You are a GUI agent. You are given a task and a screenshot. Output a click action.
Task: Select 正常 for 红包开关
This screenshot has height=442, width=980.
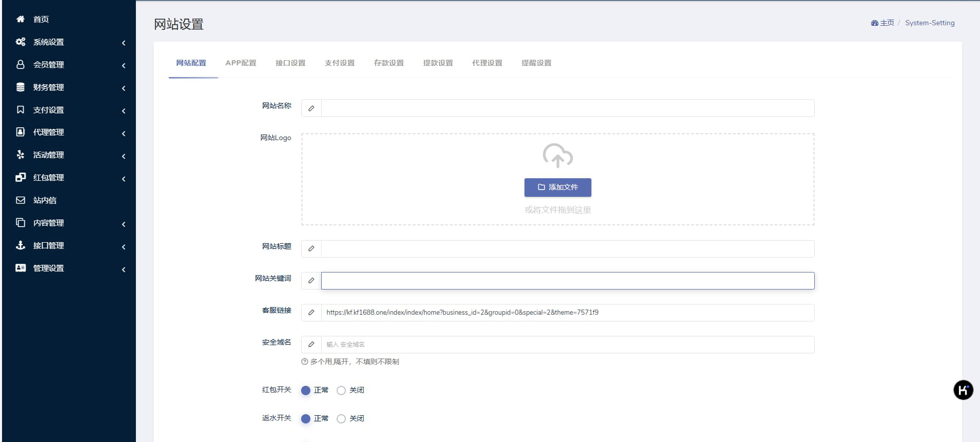[x=306, y=390]
